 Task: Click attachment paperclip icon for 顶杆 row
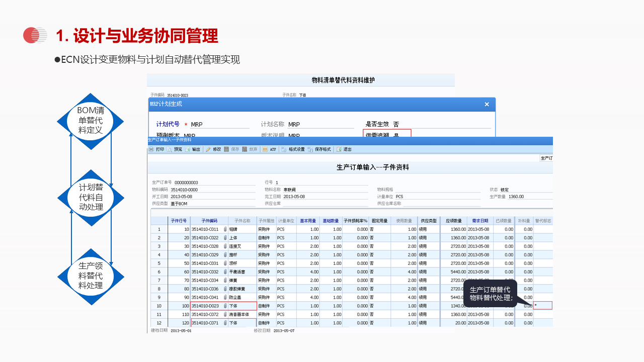tap(225, 263)
